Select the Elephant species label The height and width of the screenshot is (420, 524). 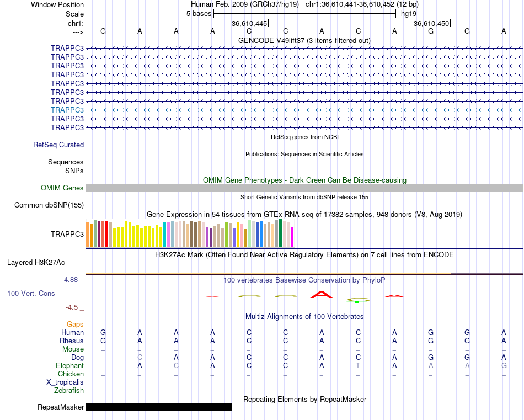click(x=69, y=365)
